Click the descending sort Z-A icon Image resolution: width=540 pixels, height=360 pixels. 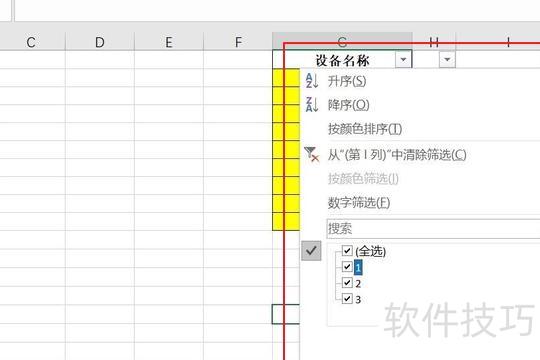pos(312,104)
